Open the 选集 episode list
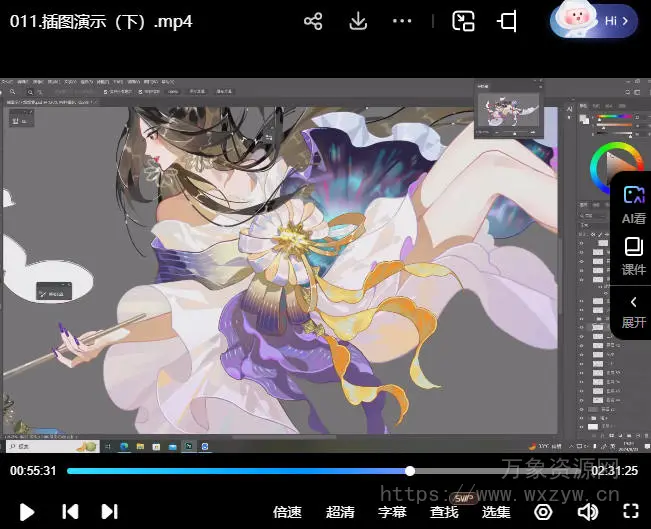The image size is (651, 529). (496, 512)
